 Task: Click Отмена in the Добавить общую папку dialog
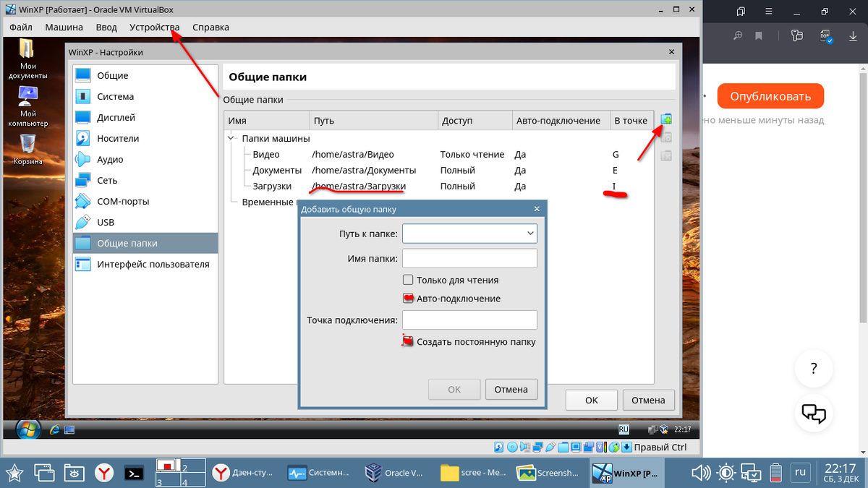click(511, 389)
